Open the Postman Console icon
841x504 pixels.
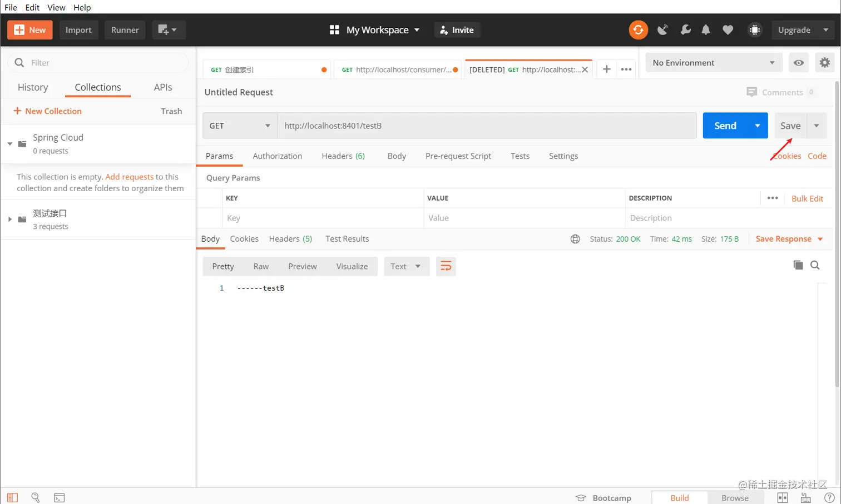[59, 498]
